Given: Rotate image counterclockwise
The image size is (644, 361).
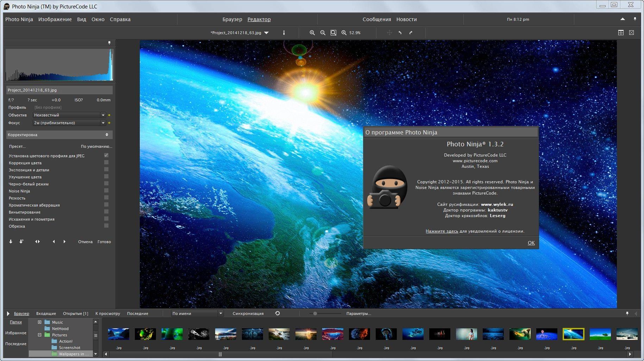Looking at the screenshot, I should click(x=400, y=33).
